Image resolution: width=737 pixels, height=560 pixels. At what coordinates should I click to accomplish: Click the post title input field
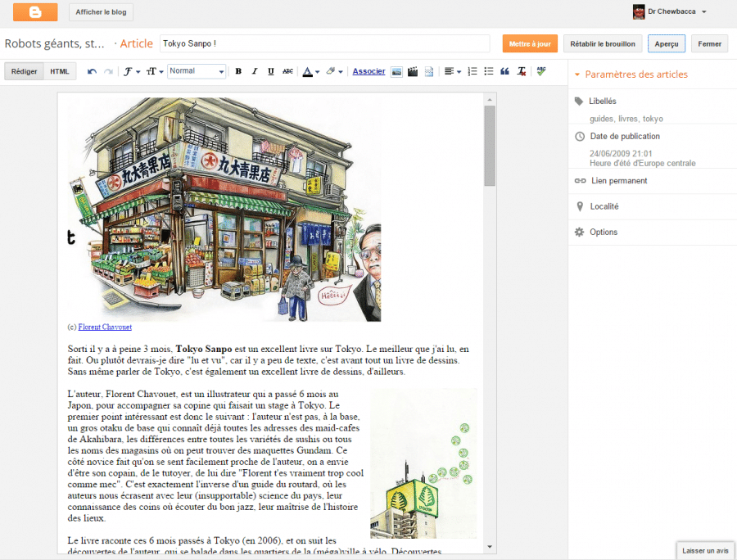pos(324,43)
